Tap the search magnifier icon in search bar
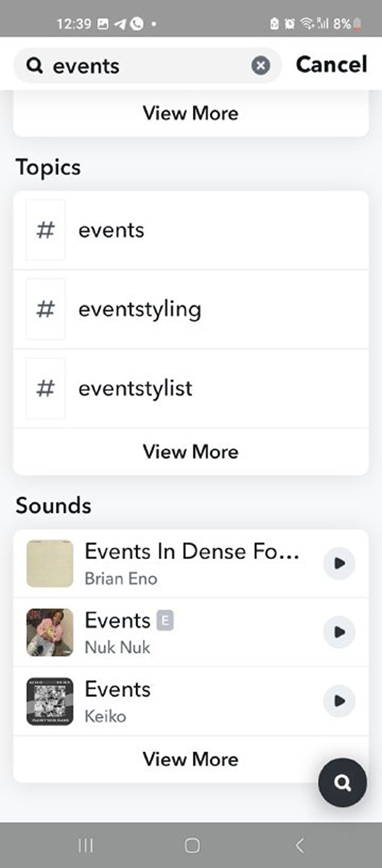Image resolution: width=382 pixels, height=868 pixels. [x=35, y=65]
